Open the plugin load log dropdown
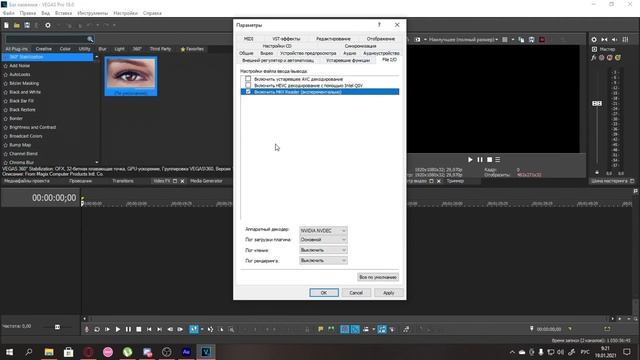 click(x=323, y=240)
